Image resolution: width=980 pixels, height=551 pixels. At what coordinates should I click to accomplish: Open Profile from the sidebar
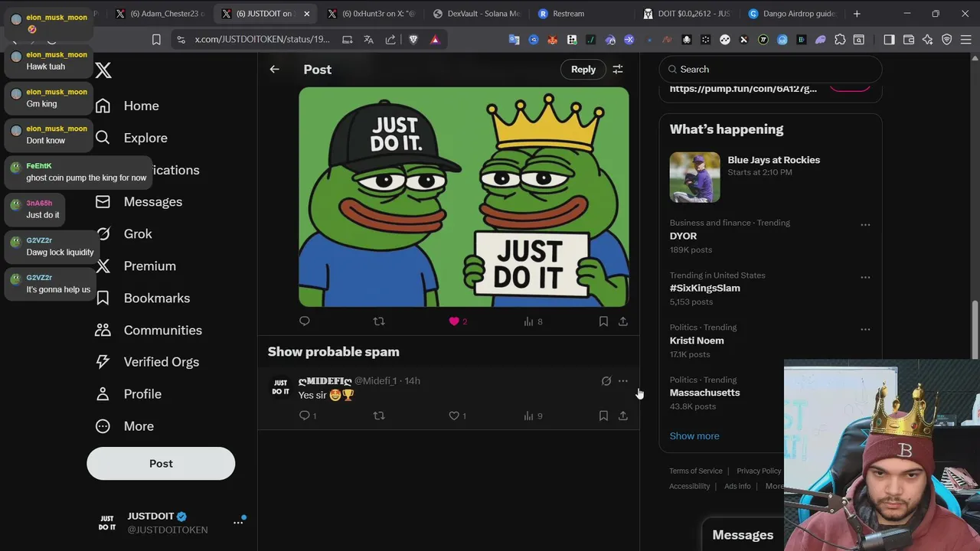tap(128, 394)
